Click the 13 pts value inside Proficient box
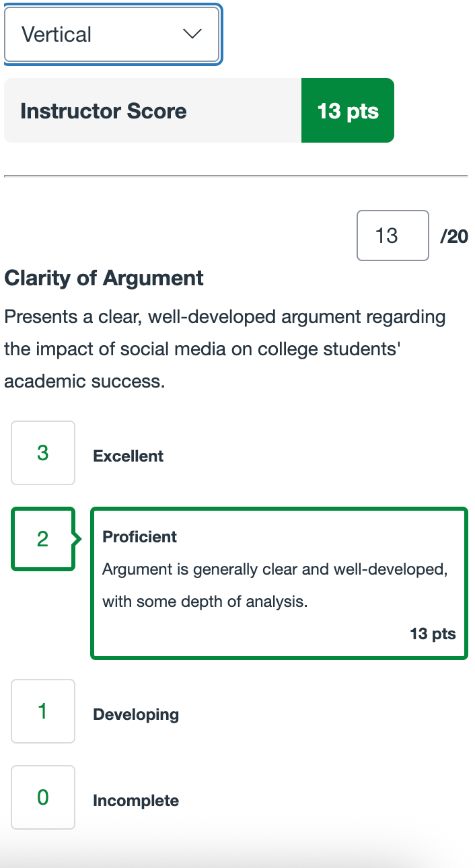 pos(433,633)
